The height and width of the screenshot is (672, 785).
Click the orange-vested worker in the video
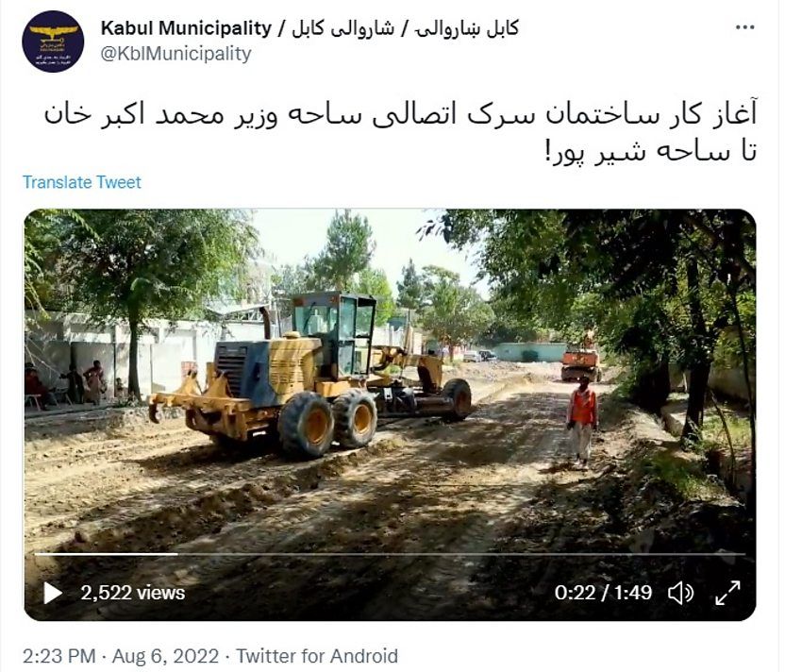pyautogui.click(x=581, y=421)
